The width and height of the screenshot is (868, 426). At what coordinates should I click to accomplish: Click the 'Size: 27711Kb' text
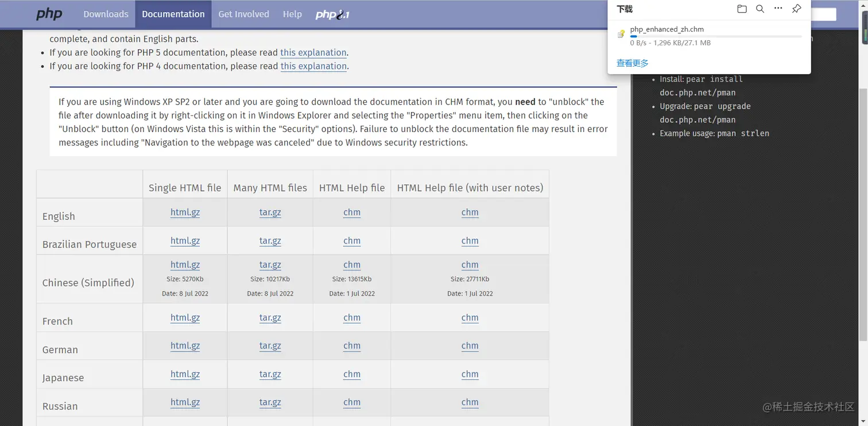[x=470, y=279]
